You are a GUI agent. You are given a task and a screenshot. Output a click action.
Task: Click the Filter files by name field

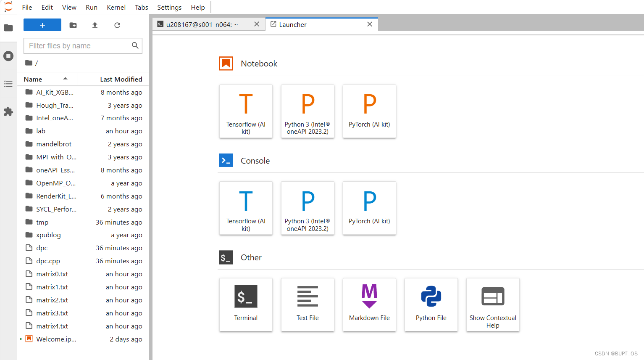point(83,46)
